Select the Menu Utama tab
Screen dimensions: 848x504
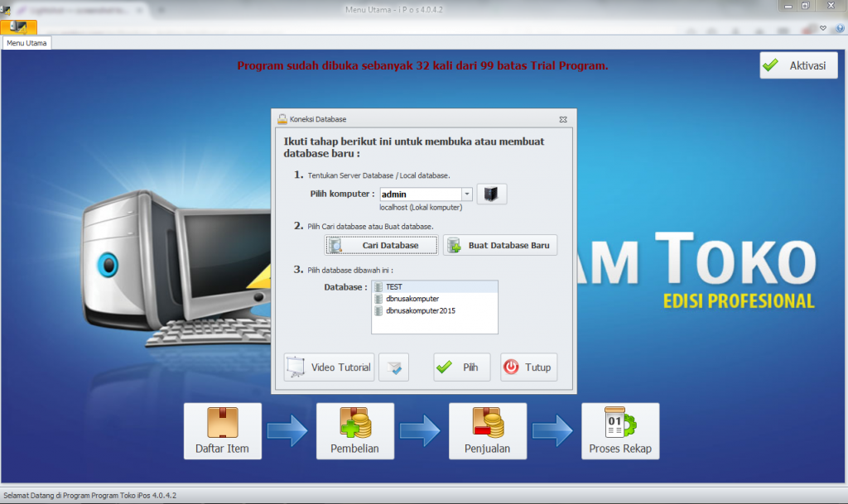click(26, 43)
